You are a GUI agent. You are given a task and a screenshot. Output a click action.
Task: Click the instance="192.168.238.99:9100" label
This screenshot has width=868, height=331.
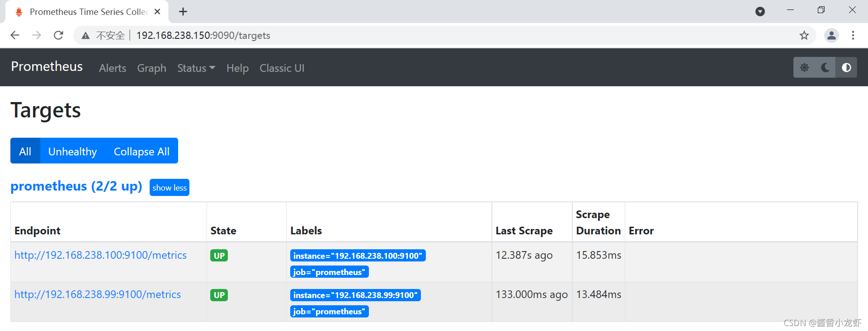pyautogui.click(x=355, y=295)
